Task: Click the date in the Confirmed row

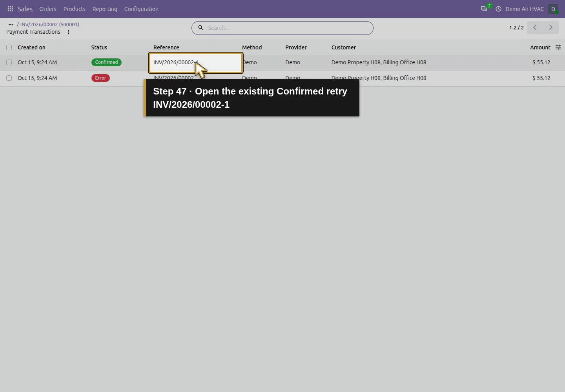Action: [x=37, y=62]
